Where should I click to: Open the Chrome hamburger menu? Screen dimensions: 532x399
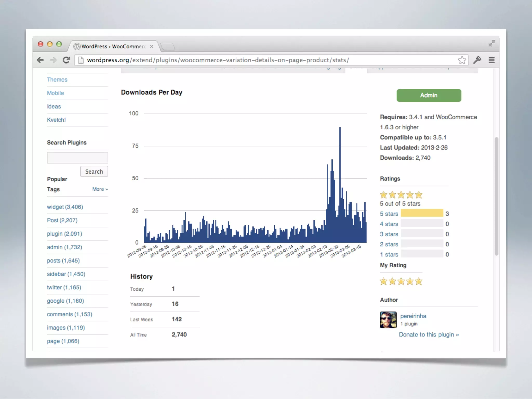click(491, 60)
